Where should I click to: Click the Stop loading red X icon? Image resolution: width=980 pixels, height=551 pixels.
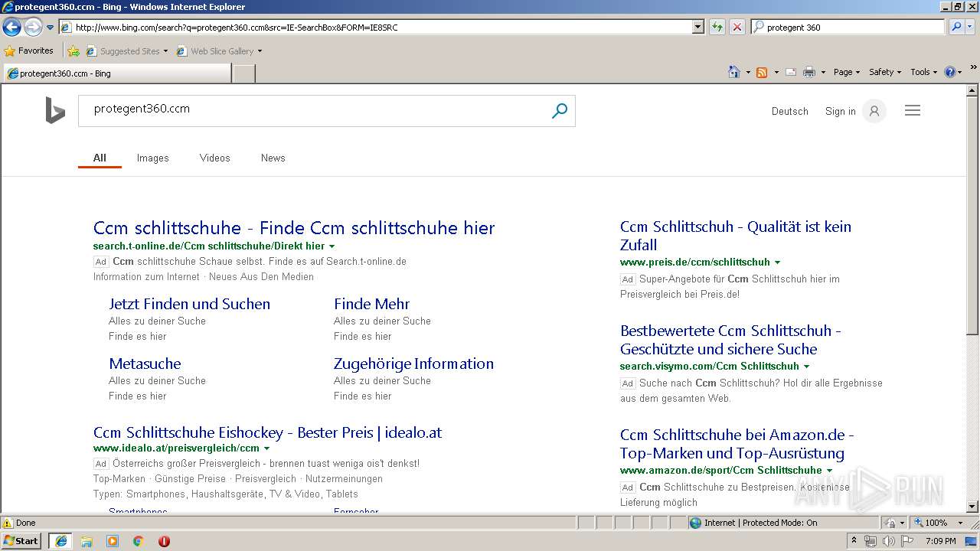pyautogui.click(x=737, y=27)
